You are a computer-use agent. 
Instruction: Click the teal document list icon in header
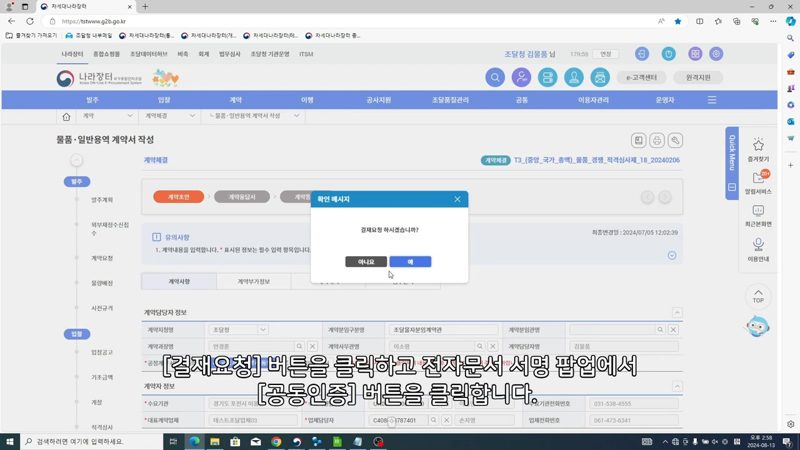coord(547,78)
